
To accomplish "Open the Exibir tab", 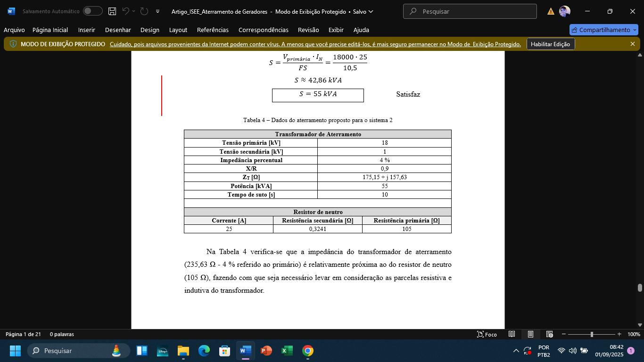I will pyautogui.click(x=336, y=30).
